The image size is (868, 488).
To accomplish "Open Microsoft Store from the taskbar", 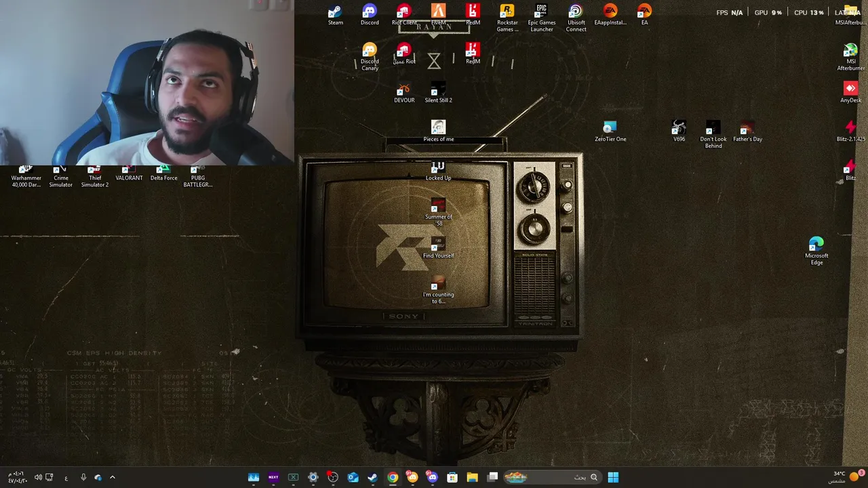I will click(452, 477).
